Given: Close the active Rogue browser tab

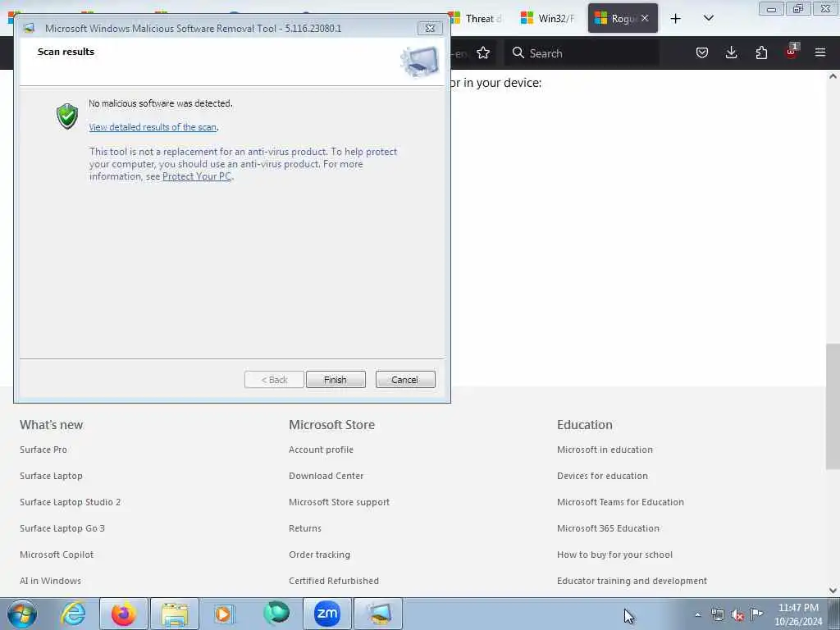Looking at the screenshot, I should coord(645,18).
